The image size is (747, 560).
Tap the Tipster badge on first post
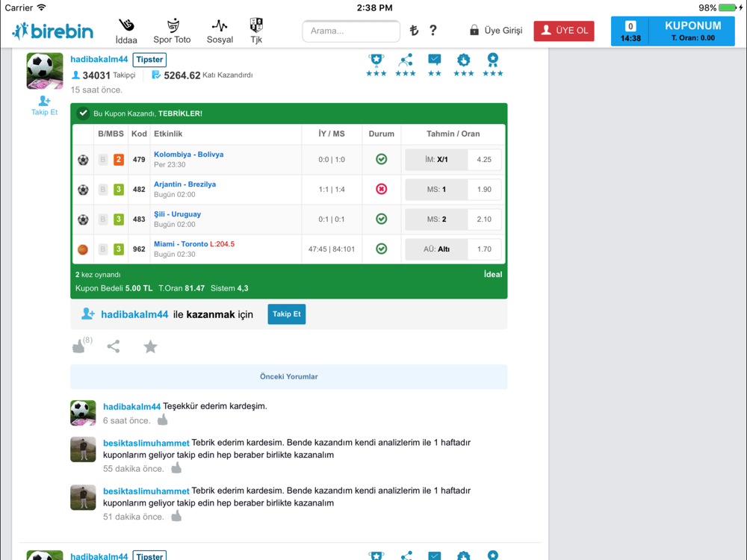coord(149,60)
